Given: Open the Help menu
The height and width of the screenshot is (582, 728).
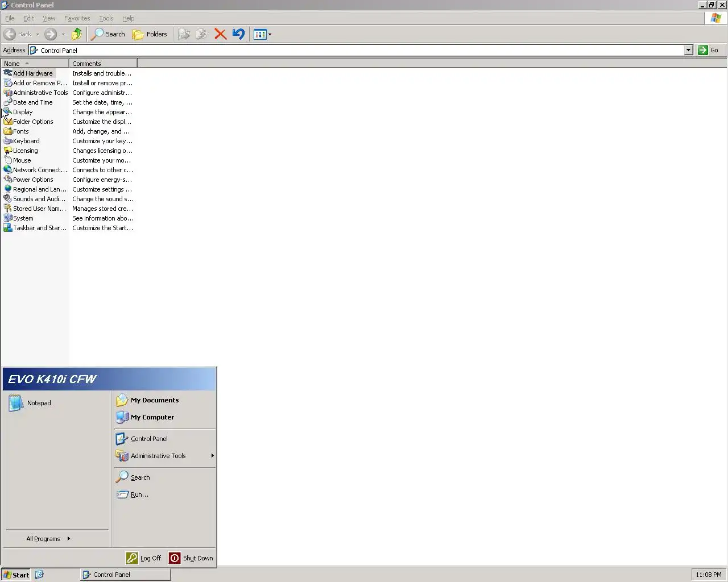Looking at the screenshot, I should click(x=129, y=18).
